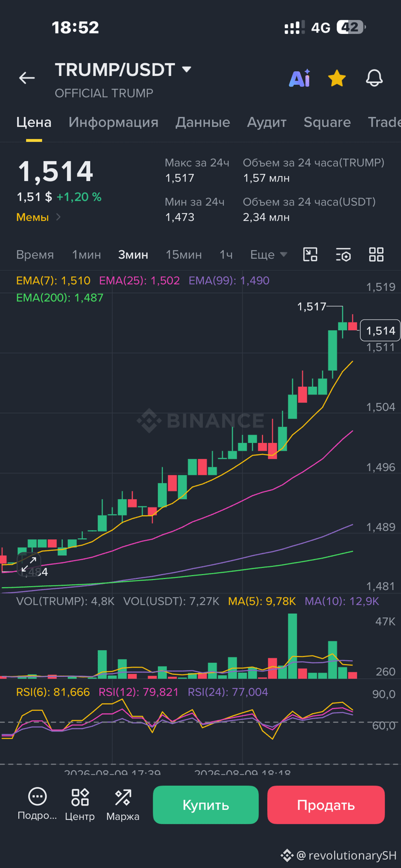Viewport: 401px width, 868px height.
Task: Select the 1мин chart interval
Action: (x=86, y=255)
